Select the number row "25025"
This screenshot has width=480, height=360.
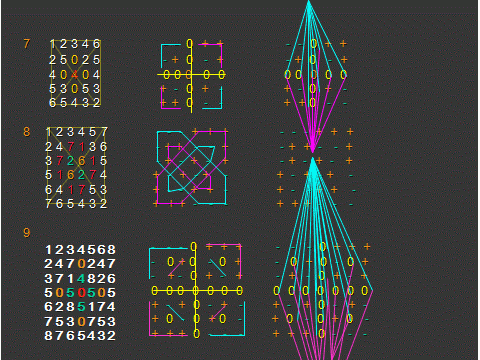tap(75, 60)
